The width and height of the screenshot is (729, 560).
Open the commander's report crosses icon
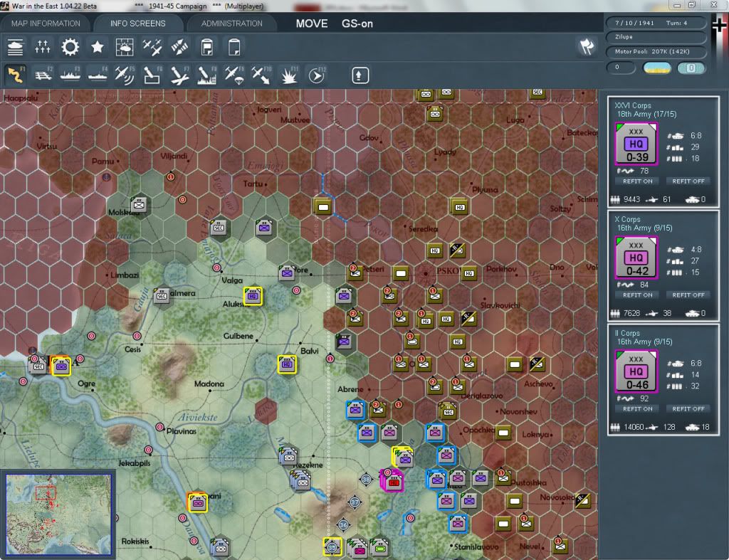pyautogui.click(x=43, y=47)
